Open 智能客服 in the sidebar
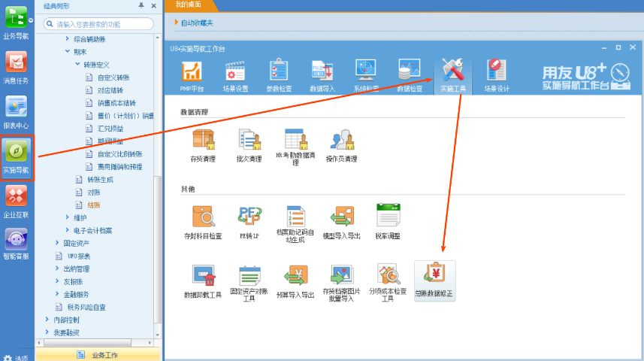Image resolution: width=644 pixels, height=361 pixels. tap(17, 244)
